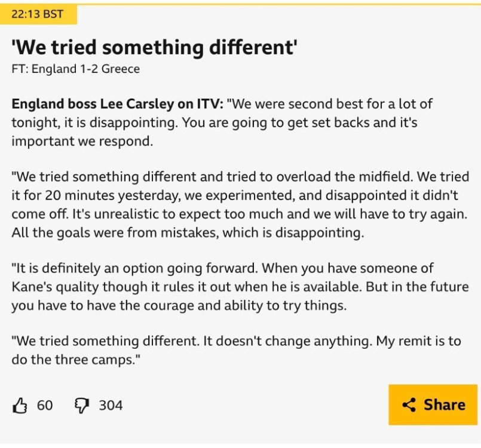Select the FT: England 1-2 Greece scoreline

[76, 69]
